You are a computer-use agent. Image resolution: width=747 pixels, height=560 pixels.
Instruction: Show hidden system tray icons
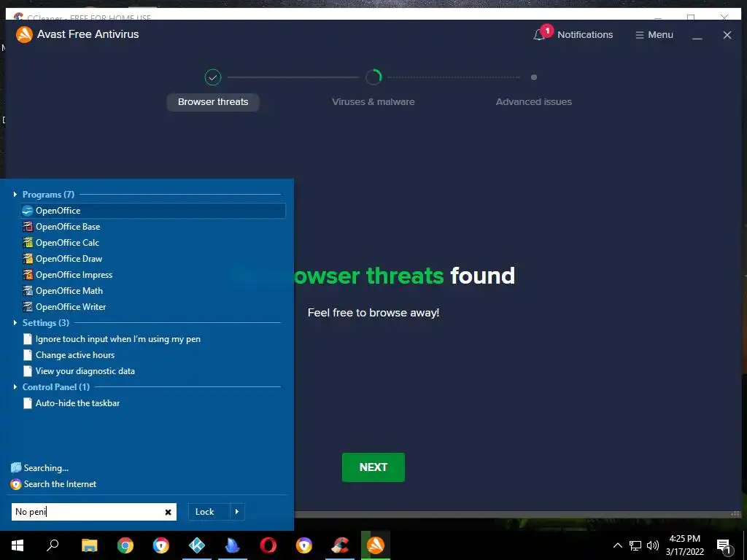point(617,545)
